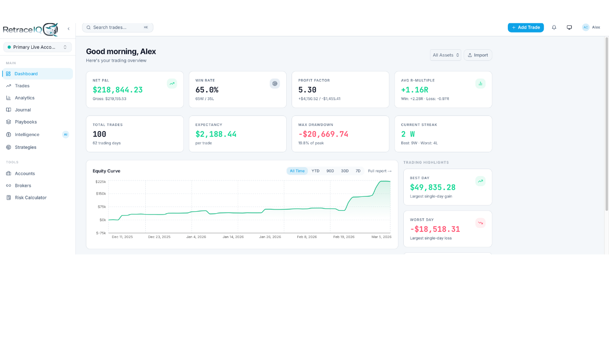Open the All Assets dropdown
The width and height of the screenshot is (609, 364).
445,55
